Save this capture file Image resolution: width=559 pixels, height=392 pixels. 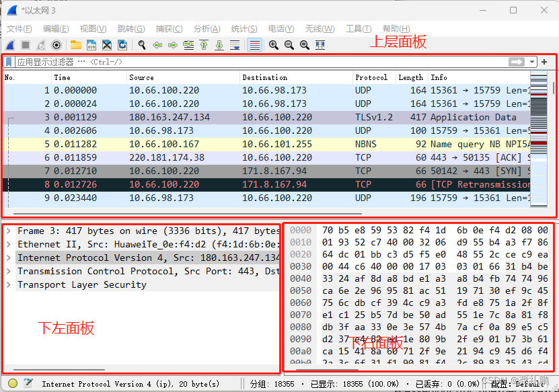(x=91, y=45)
